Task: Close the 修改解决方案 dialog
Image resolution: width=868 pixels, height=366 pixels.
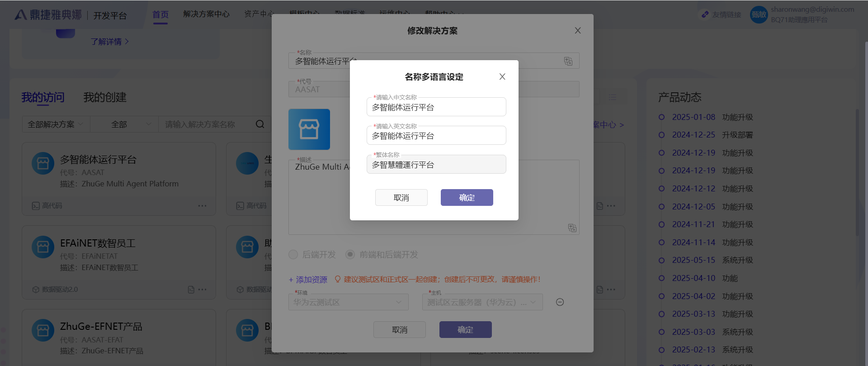Action: (x=578, y=31)
